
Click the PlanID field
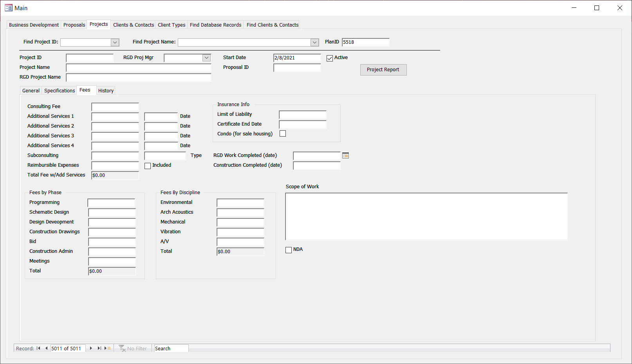(x=366, y=42)
